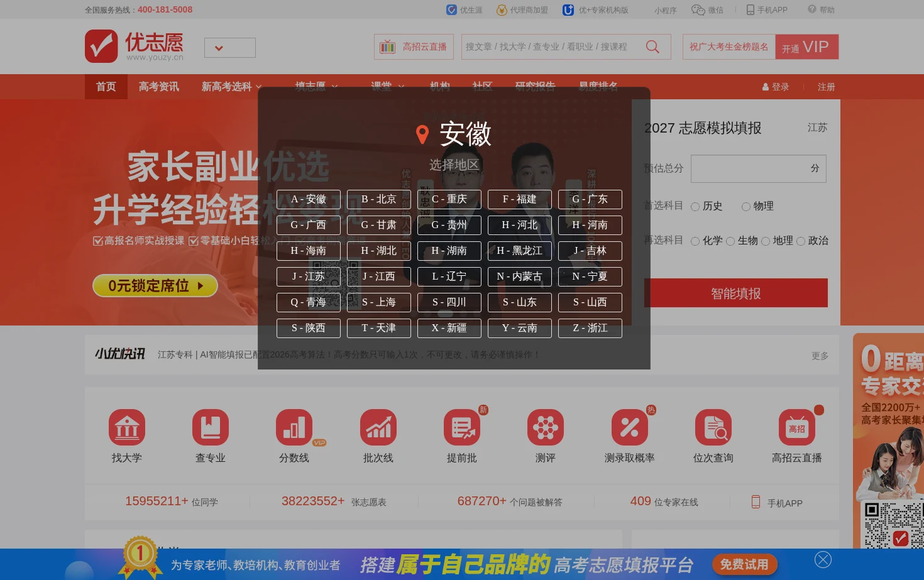This screenshot has width=924, height=580.
Task: Choose B - 北京 region
Action: click(x=379, y=199)
